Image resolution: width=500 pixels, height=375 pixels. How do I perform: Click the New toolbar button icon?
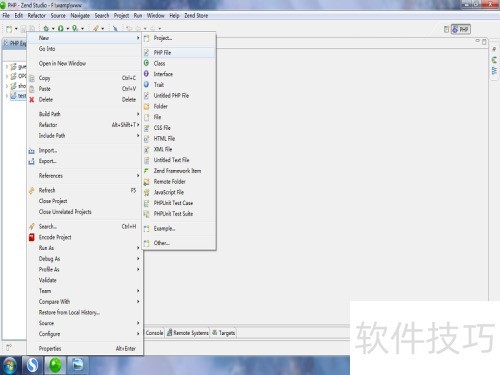(x=9, y=29)
